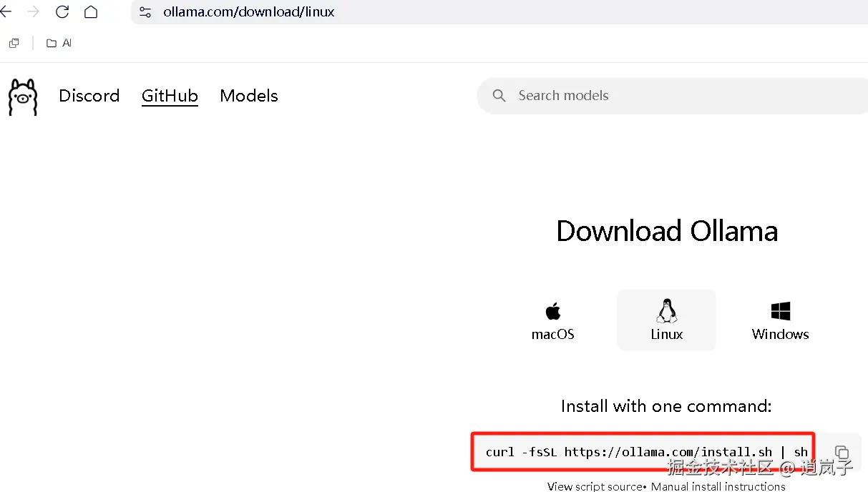Click the curl install command text
868x492 pixels.
coord(646,452)
